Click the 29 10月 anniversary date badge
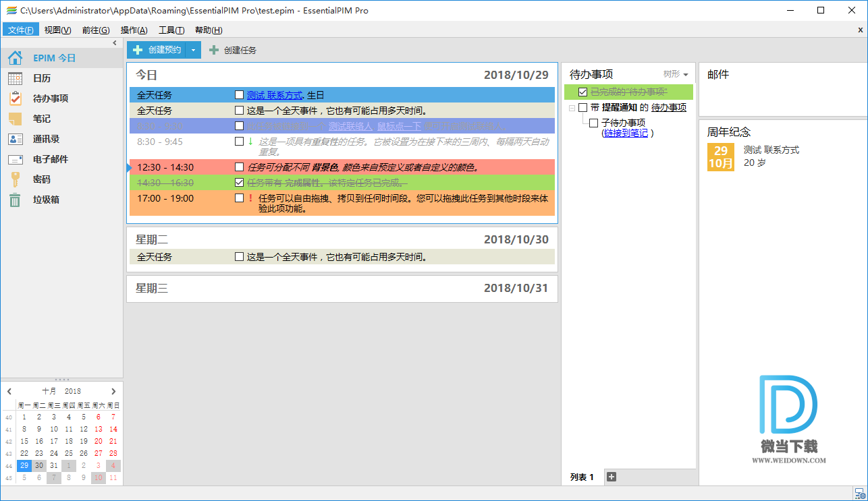 click(721, 156)
